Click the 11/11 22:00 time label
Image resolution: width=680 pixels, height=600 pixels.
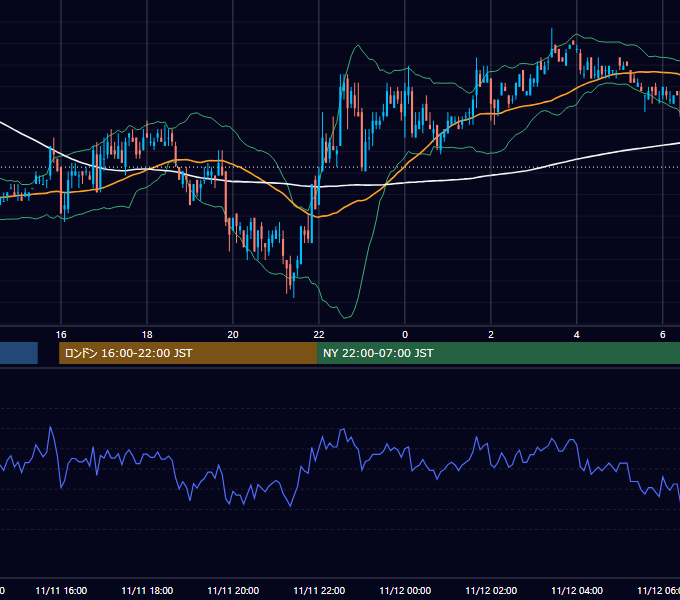click(x=319, y=590)
